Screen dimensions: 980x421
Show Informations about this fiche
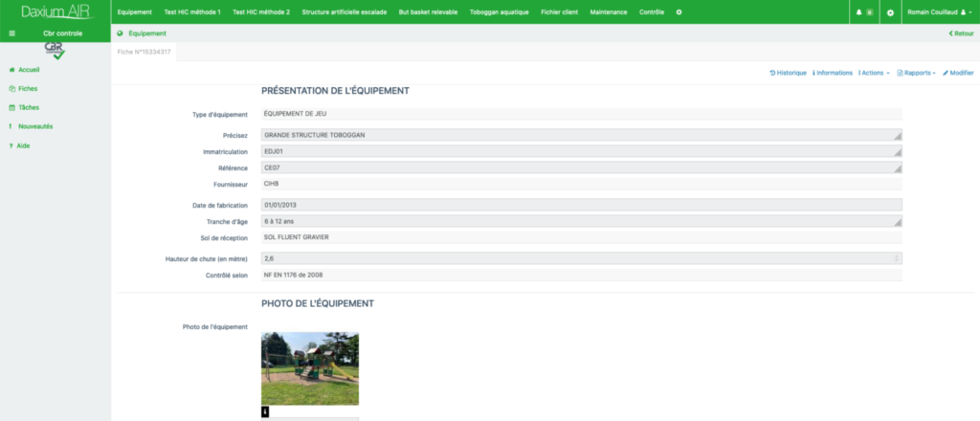pos(833,73)
